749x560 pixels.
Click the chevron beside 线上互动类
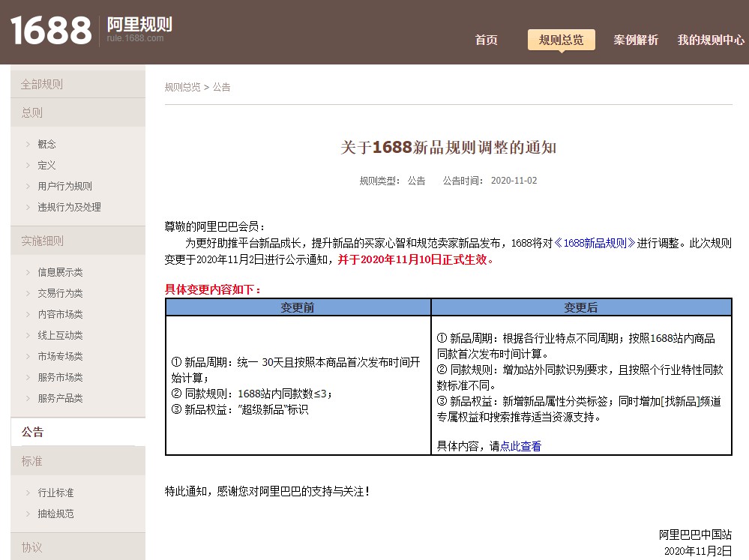[28, 335]
